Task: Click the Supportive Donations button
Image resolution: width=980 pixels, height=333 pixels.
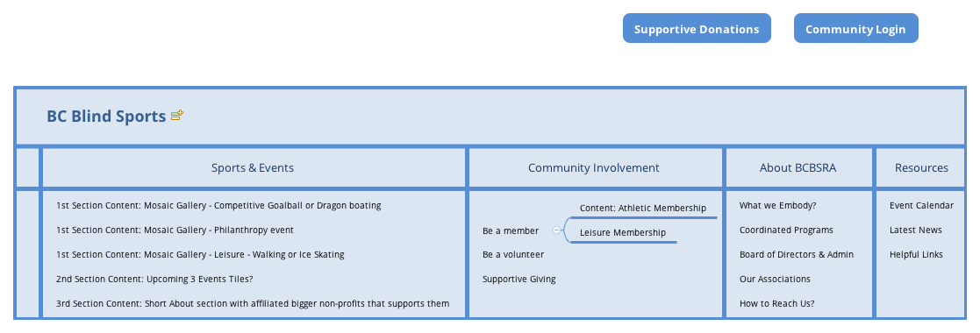Action: click(x=697, y=29)
